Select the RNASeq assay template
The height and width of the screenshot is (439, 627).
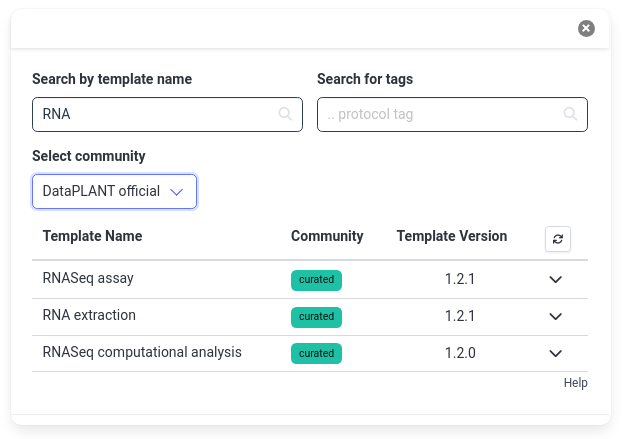(x=88, y=278)
